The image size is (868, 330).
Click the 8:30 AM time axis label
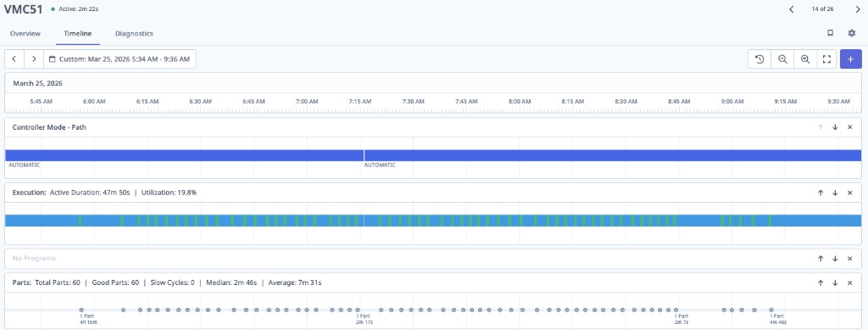[x=626, y=102]
